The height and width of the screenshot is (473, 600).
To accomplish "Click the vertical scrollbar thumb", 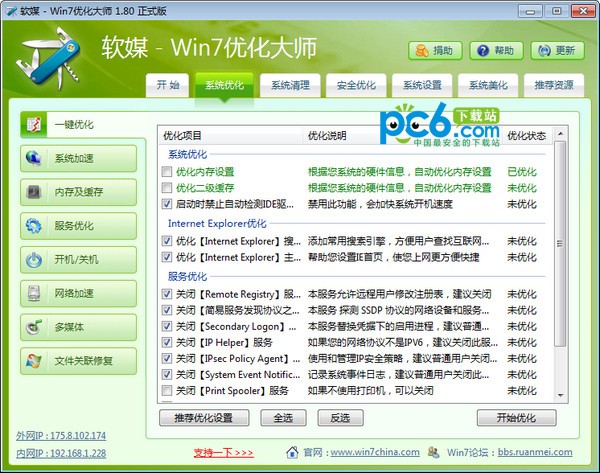I will click(x=560, y=243).
